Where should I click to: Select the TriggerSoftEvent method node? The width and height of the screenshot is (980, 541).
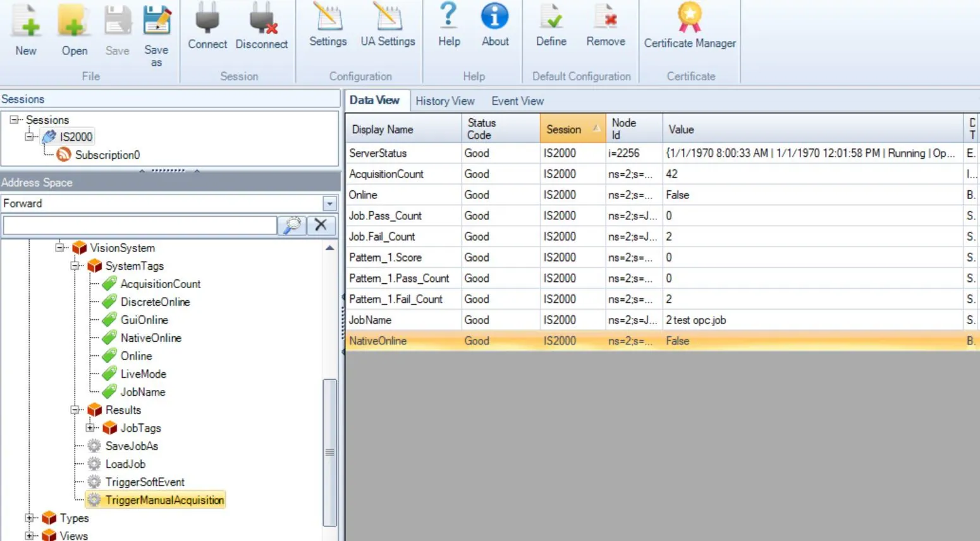pyautogui.click(x=144, y=482)
